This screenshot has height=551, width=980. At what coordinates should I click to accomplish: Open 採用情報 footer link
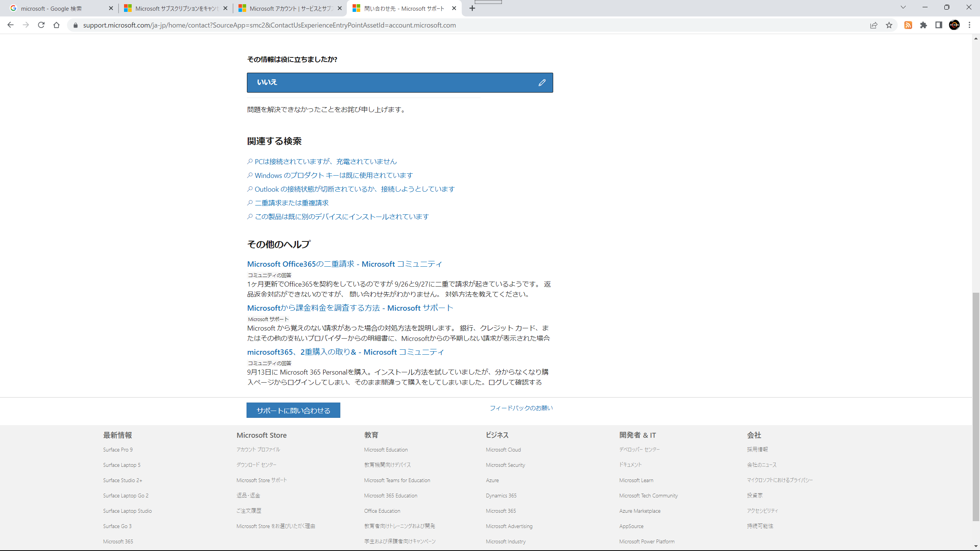coord(757,450)
